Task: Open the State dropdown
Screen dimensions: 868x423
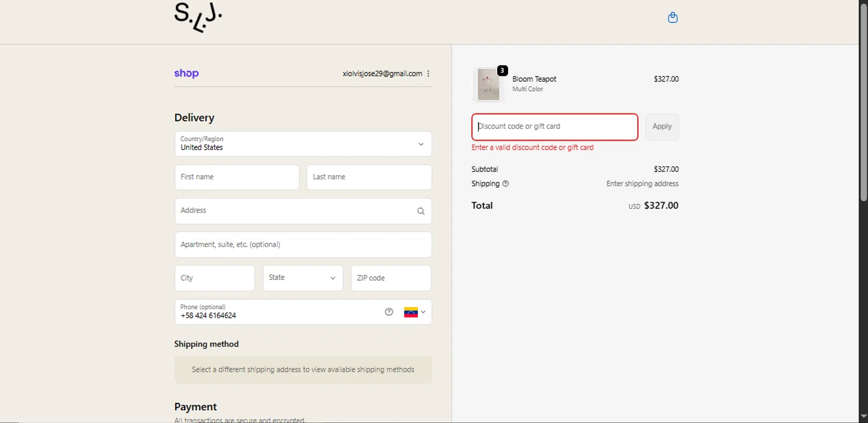Action: pos(303,278)
